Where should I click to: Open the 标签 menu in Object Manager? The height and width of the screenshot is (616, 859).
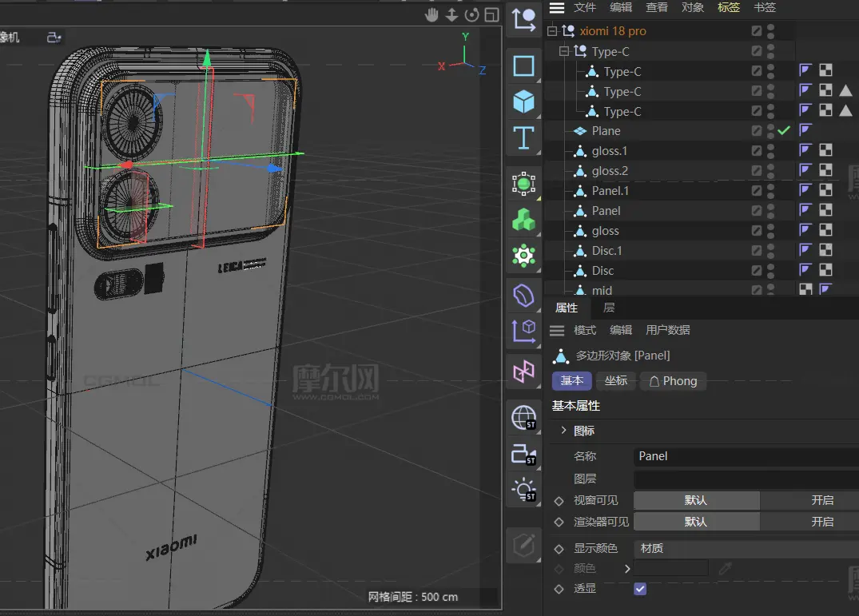[x=729, y=8]
